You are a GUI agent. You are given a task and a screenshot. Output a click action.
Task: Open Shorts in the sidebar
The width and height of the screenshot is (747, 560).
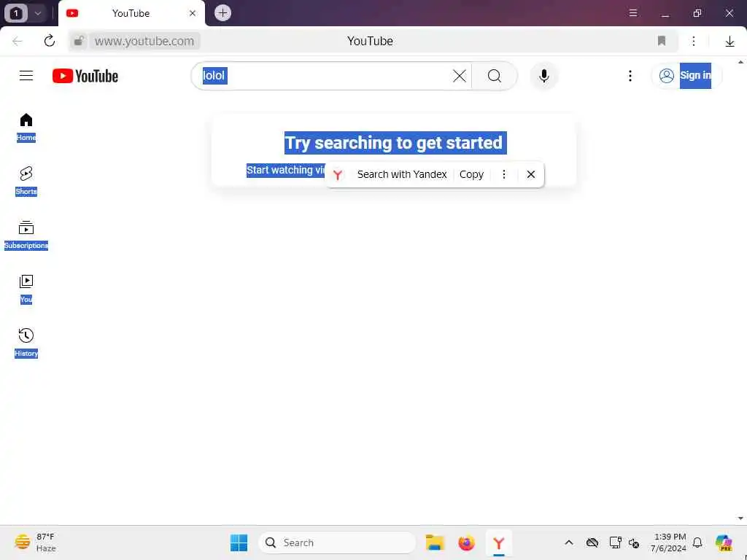tap(26, 181)
